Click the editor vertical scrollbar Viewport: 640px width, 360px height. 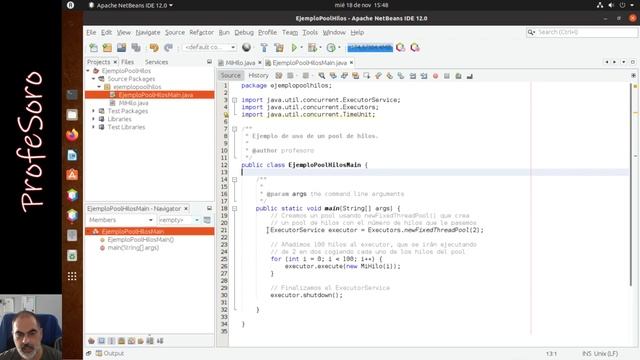(x=631, y=184)
